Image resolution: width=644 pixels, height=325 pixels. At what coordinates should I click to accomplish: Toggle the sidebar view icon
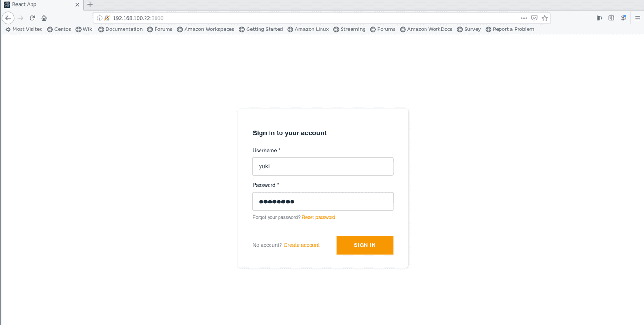tap(611, 18)
